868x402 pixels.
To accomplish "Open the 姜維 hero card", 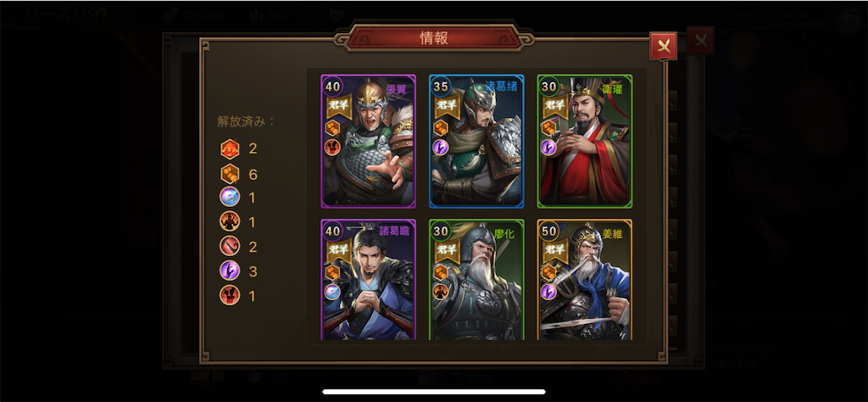I will click(585, 280).
